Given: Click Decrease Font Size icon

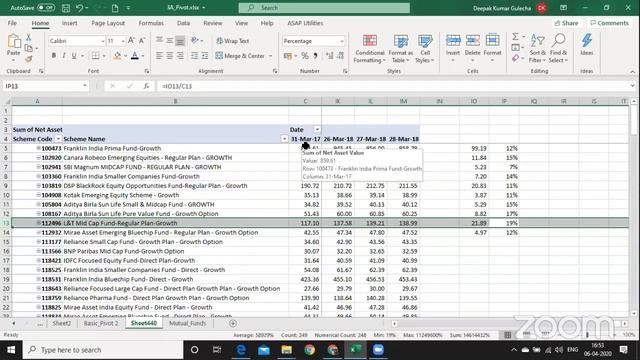Looking at the screenshot, I should point(142,40).
